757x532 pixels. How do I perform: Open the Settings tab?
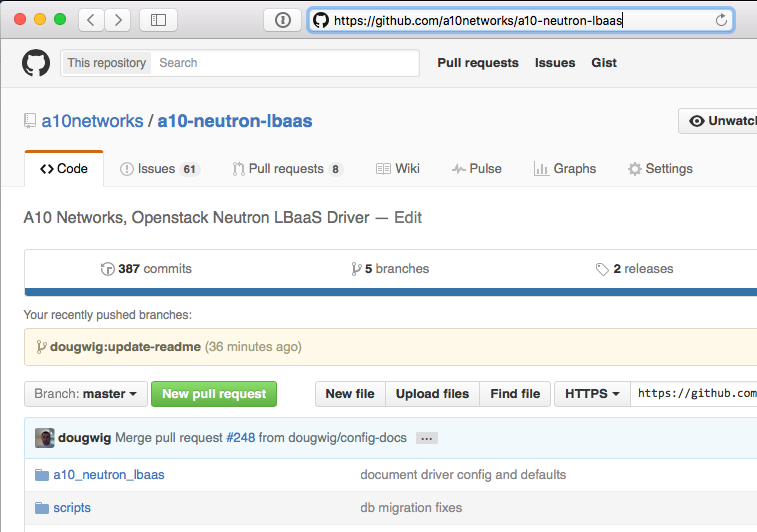click(x=660, y=169)
